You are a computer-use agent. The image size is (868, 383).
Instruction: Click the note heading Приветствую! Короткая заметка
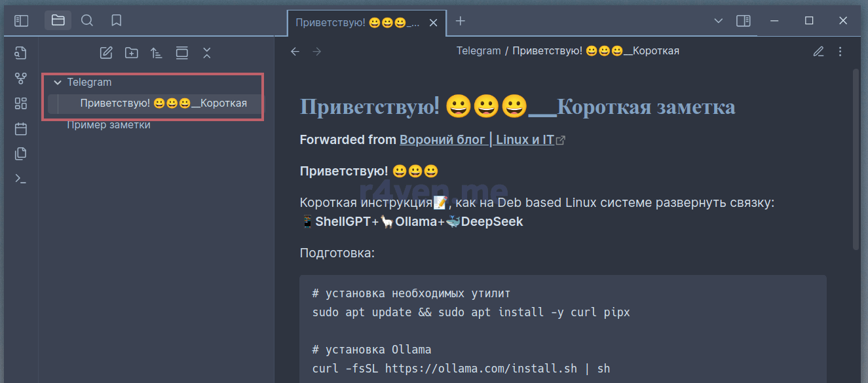[x=518, y=107]
